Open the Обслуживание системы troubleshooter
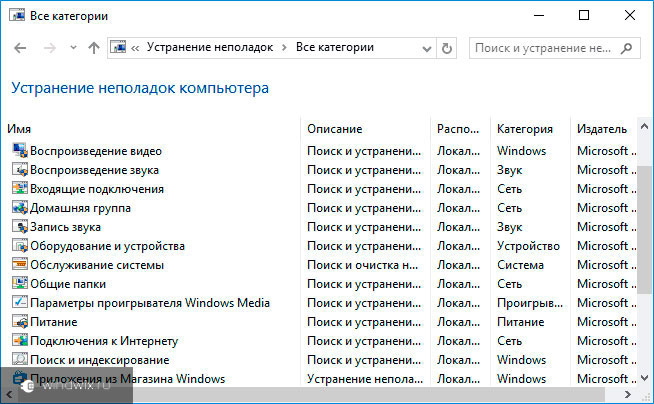 tap(97, 265)
